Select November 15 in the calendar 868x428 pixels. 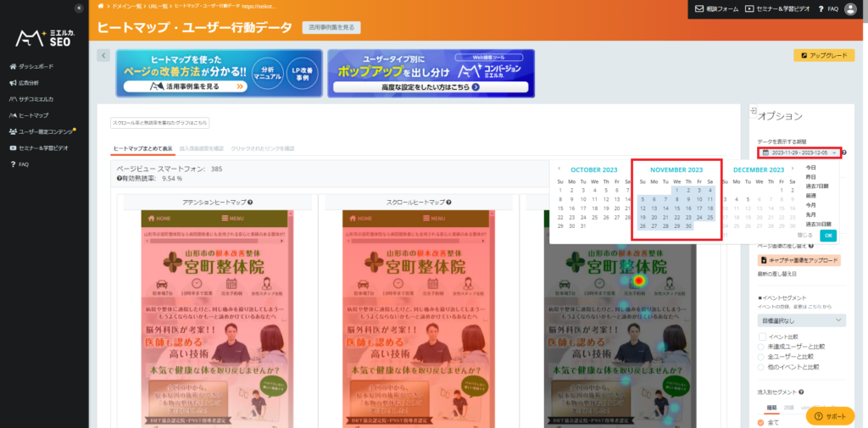[x=676, y=208]
